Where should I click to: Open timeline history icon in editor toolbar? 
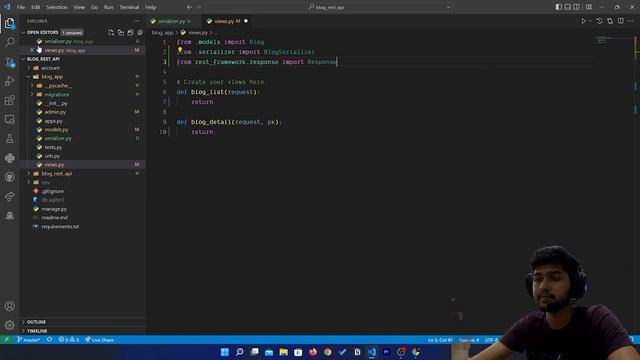point(599,21)
